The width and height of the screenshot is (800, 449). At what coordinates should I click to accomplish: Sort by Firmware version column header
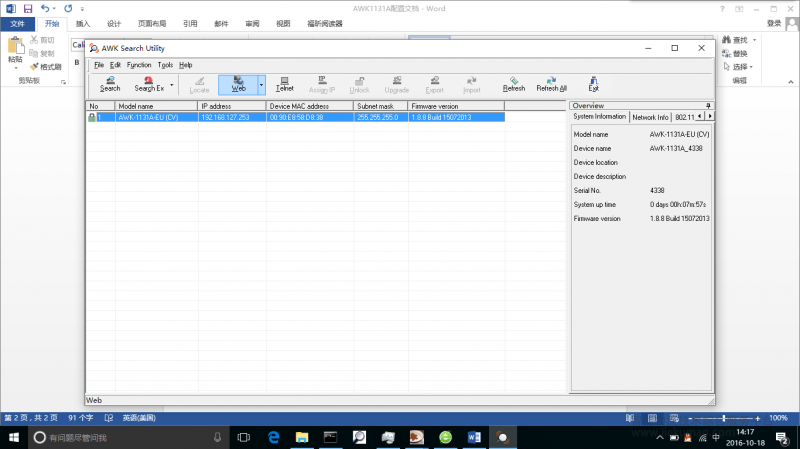(x=456, y=106)
